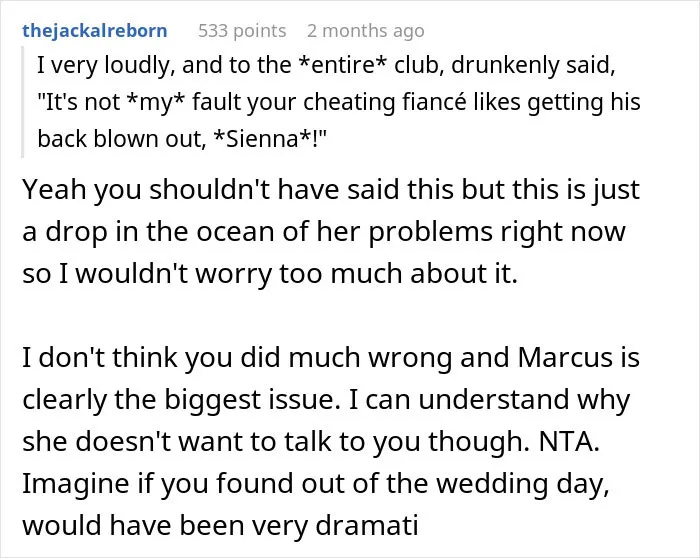
Task: Click the quoted line starting I very loudly
Action: (x=326, y=65)
